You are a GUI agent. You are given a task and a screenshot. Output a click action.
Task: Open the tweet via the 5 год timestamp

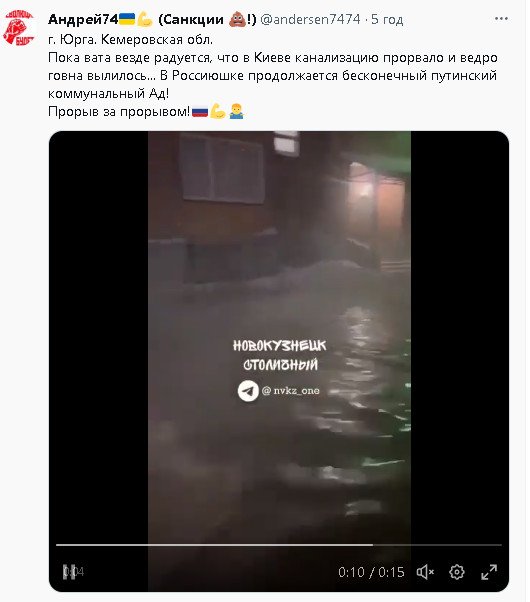387,19
